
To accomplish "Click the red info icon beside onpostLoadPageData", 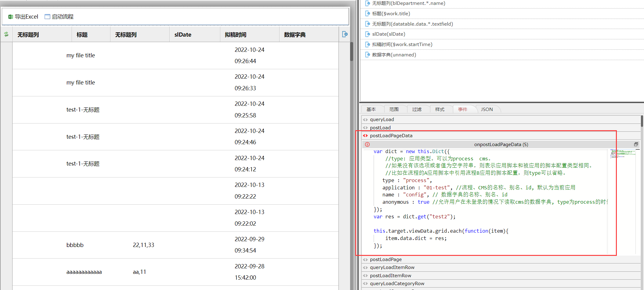I will coord(367,145).
